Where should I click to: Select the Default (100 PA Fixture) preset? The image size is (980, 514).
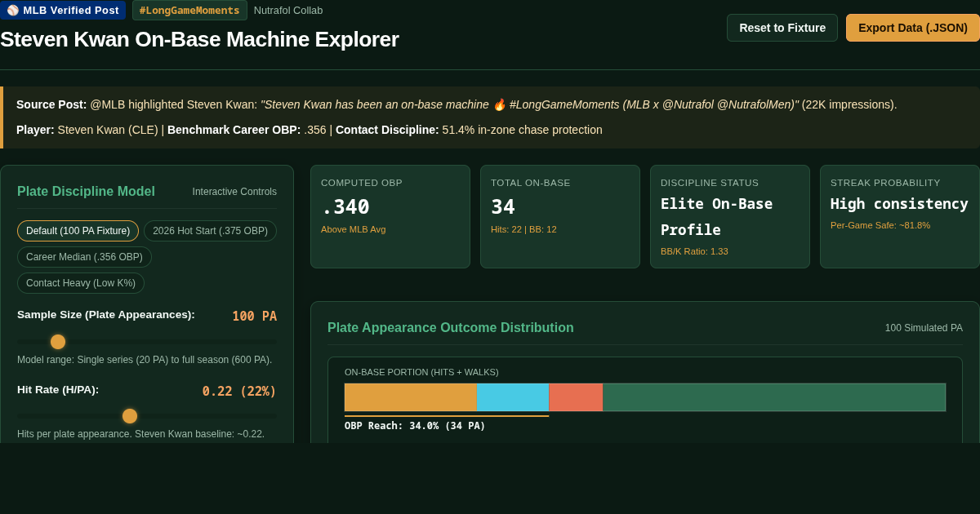pos(78,231)
